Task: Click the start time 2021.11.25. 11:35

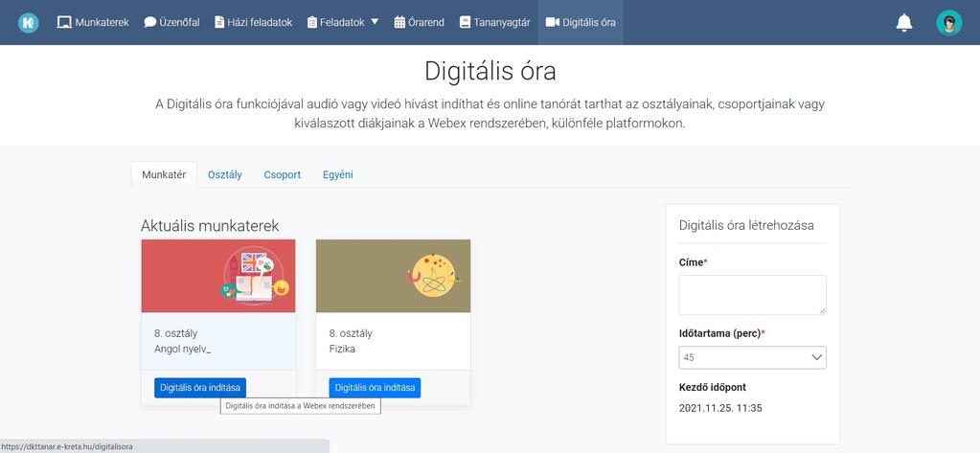Action: (720, 408)
